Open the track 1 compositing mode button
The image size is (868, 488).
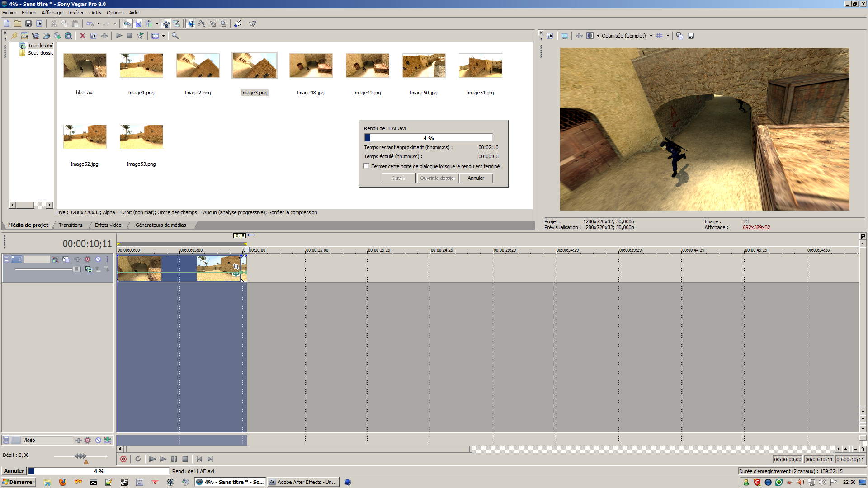(88, 269)
